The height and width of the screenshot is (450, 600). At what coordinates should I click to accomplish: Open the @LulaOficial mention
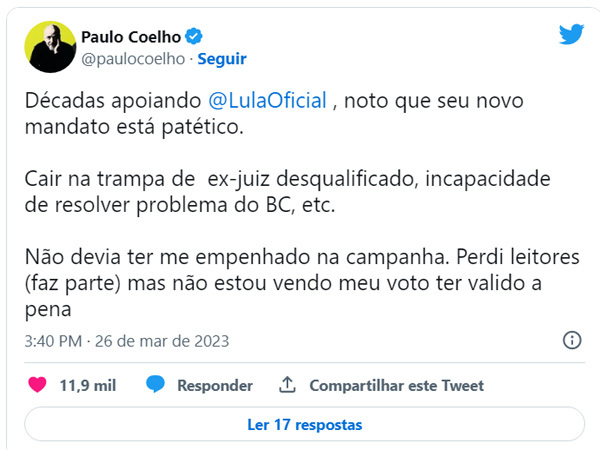pos(267,101)
